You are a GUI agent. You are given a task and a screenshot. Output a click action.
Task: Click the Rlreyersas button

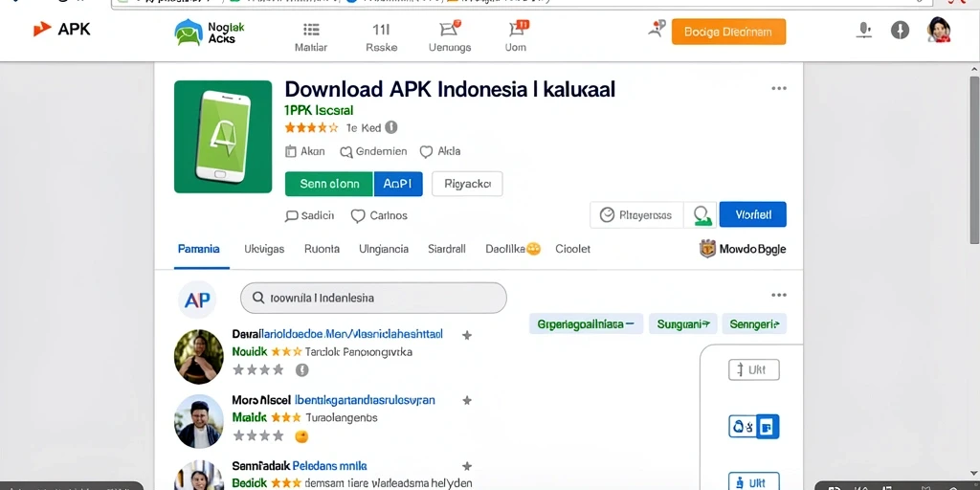click(636, 215)
